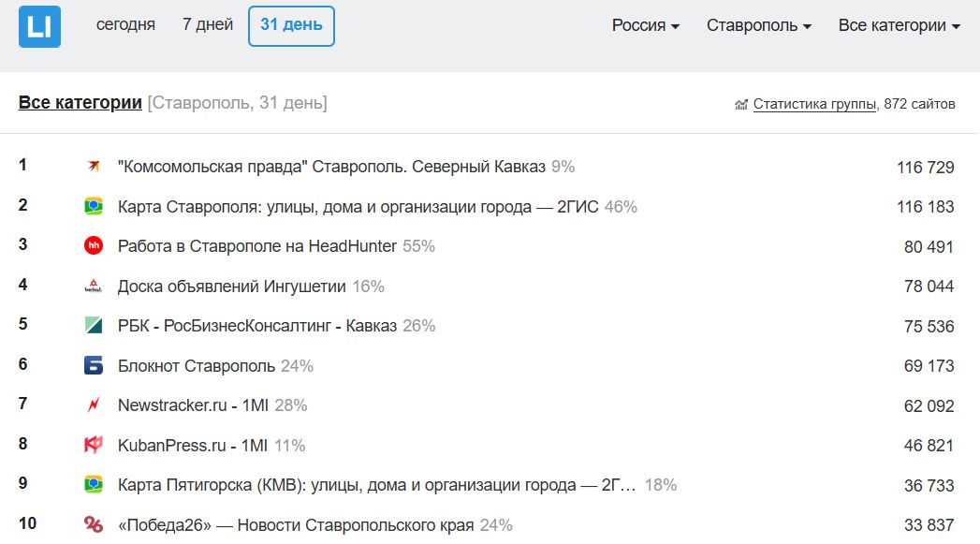Click the Komsomolskaya Pravda site favicon
Image resolution: width=980 pixels, height=544 pixels.
[93, 168]
